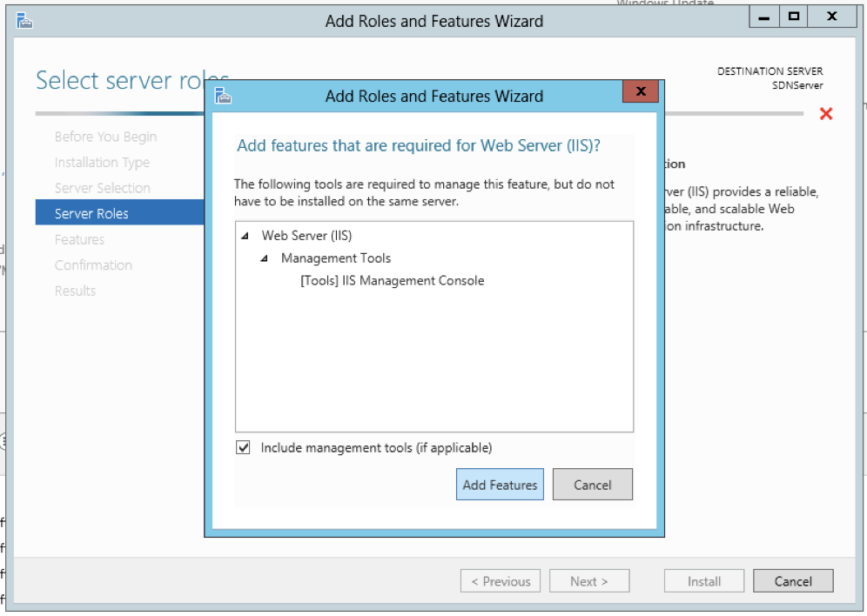Go to Installation Type step
Screen dimensions: 867x616
pyautogui.click(x=103, y=163)
